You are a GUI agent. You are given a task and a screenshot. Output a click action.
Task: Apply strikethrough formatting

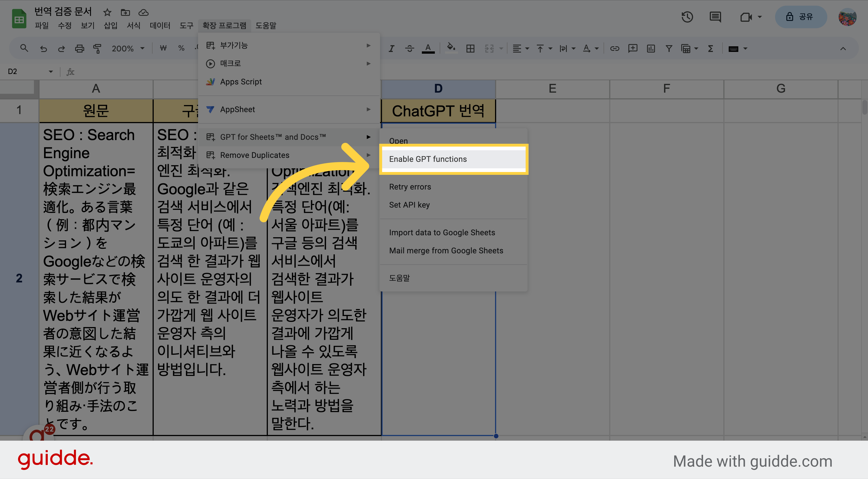[x=409, y=49]
